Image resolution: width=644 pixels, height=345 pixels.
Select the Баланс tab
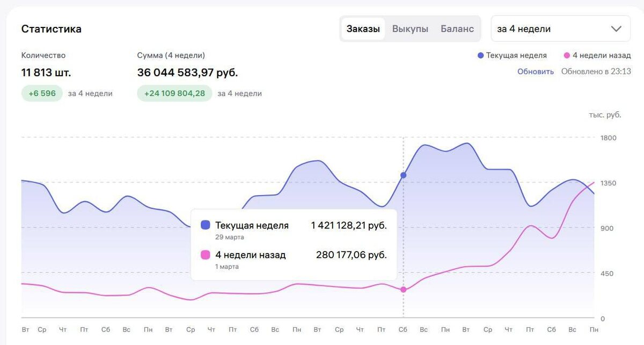point(457,29)
